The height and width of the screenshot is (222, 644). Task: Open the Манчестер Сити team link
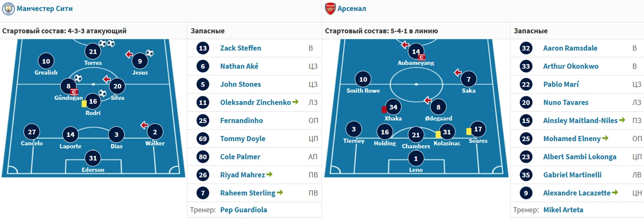tap(45, 8)
